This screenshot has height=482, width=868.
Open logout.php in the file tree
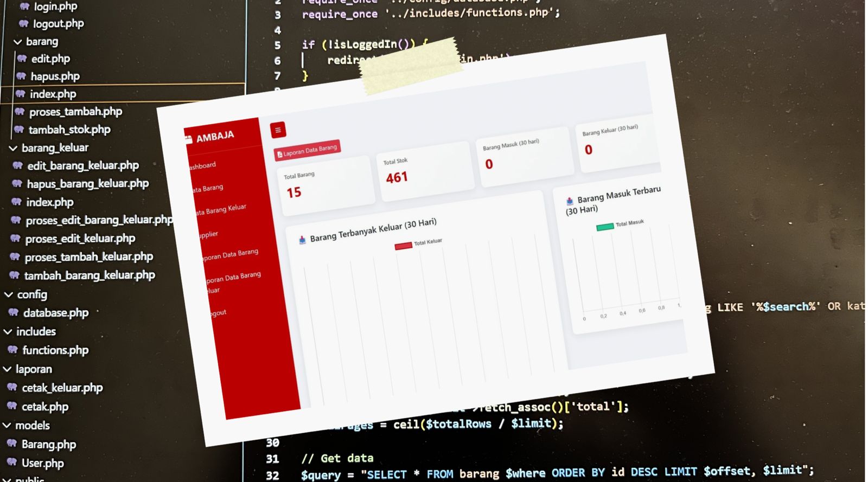58,24
